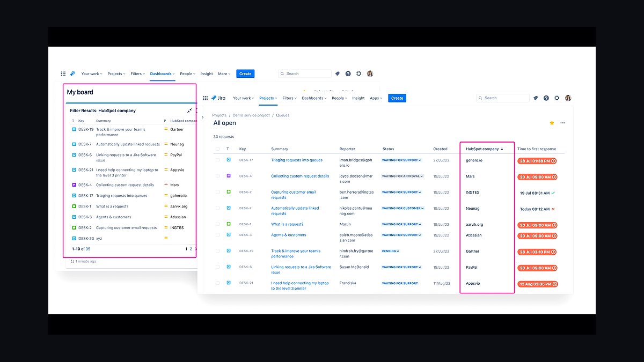Open More menu in dashboard window
This screenshot has height=362, width=644.
[x=224, y=73]
